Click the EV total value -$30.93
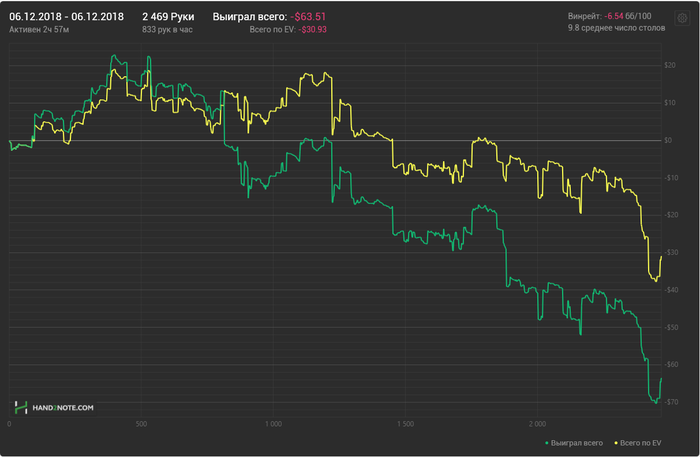The image size is (700, 457). pos(312,29)
